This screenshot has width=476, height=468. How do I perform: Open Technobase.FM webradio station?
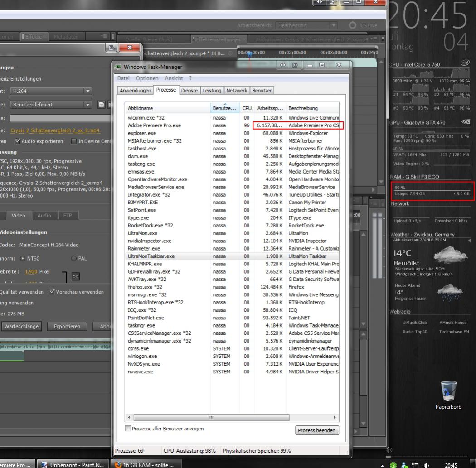(x=454, y=332)
